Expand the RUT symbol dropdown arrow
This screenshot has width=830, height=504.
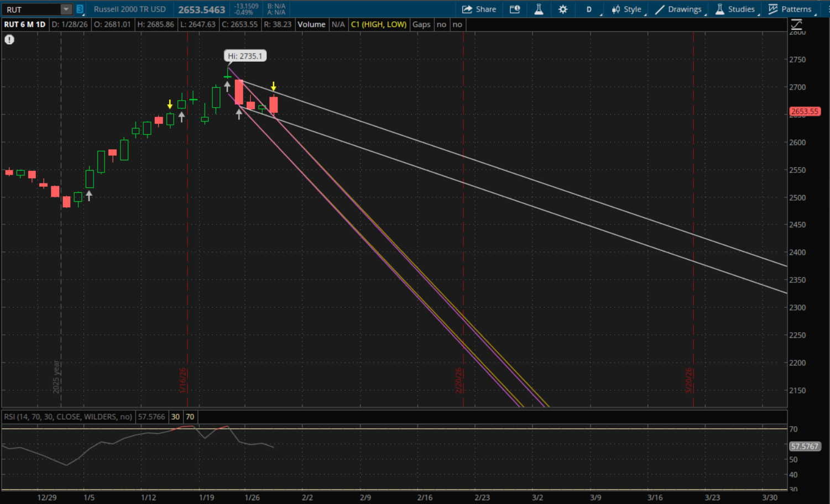click(x=66, y=9)
